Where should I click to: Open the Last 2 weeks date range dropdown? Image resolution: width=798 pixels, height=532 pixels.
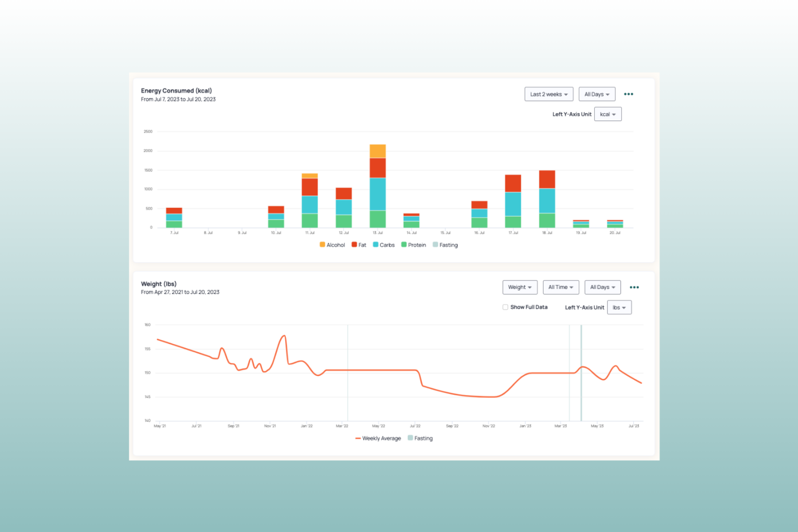click(549, 94)
